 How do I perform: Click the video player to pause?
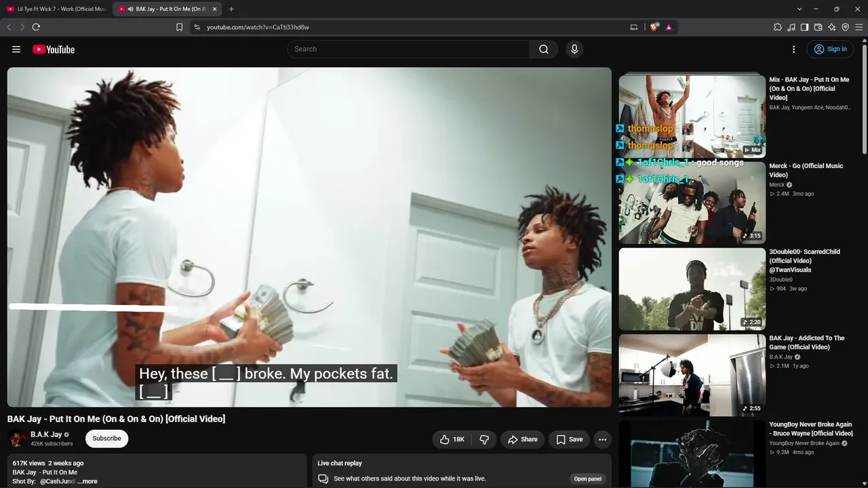click(x=309, y=237)
